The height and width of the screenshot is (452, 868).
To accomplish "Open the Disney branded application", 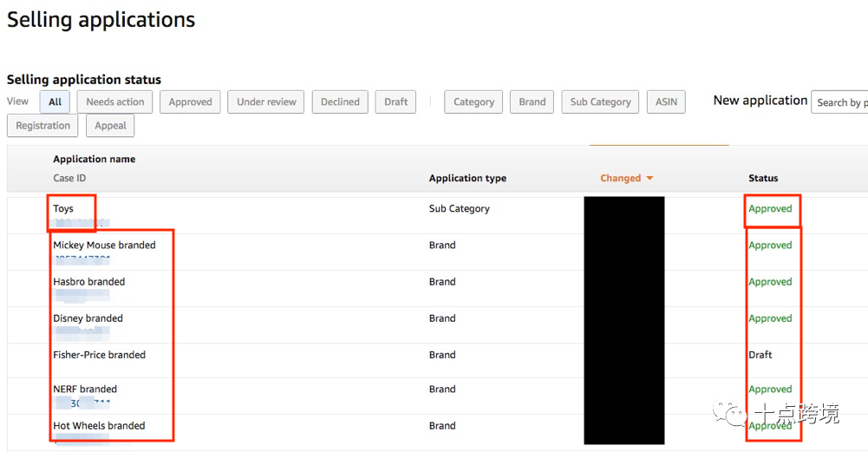I will 88,318.
